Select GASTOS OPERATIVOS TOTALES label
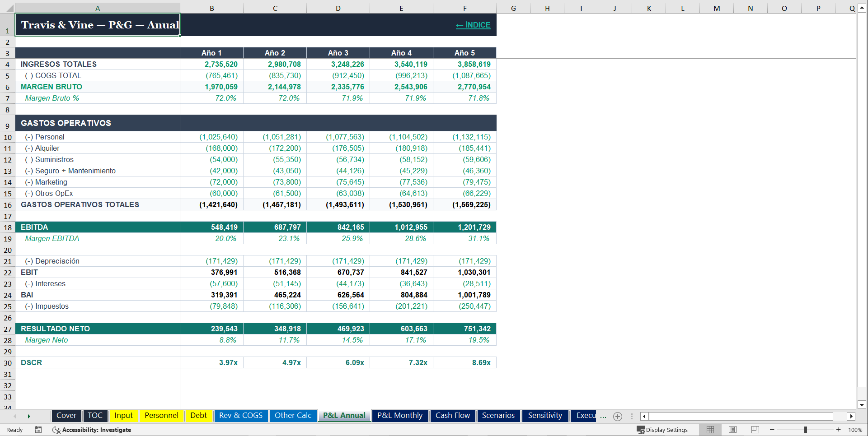This screenshot has height=436, width=868. point(98,204)
